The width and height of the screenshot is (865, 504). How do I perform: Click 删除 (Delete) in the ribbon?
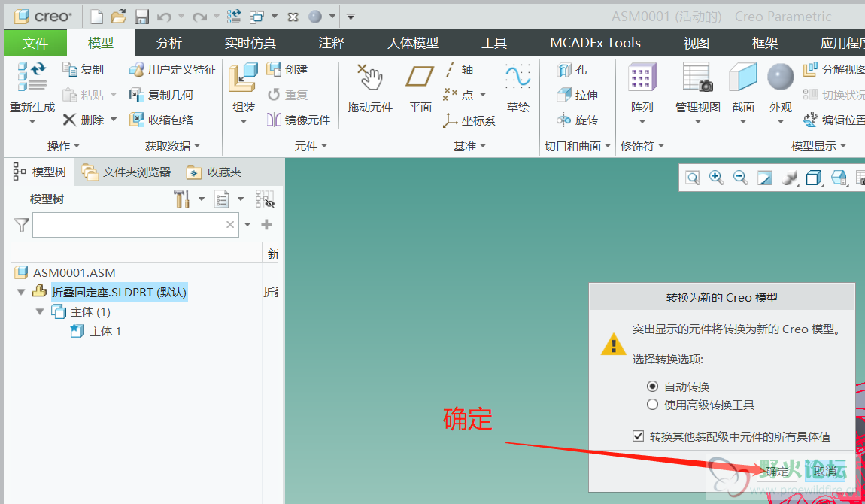[83, 120]
